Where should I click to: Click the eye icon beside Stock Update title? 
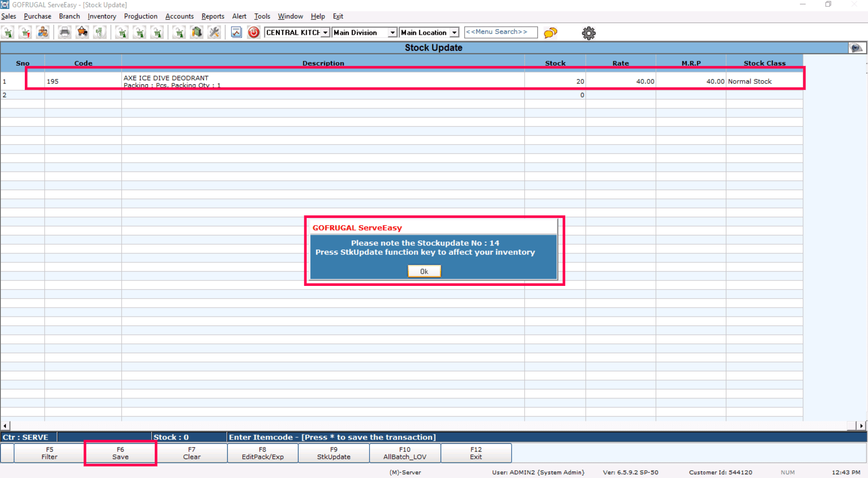(x=856, y=48)
